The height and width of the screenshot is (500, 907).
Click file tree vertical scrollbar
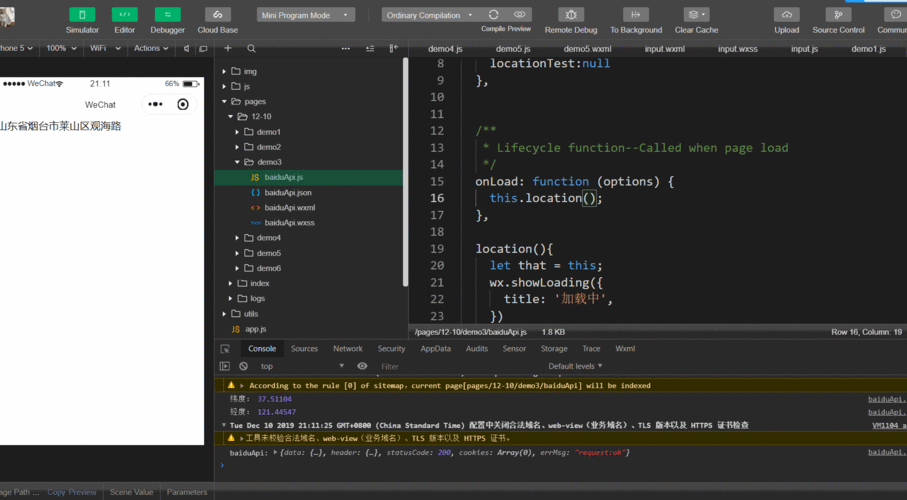(x=405, y=172)
